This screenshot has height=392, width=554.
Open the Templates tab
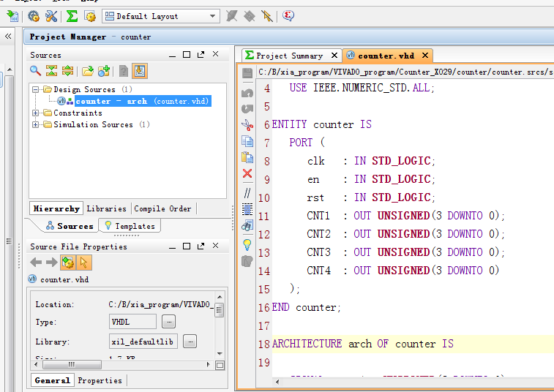tap(130, 226)
